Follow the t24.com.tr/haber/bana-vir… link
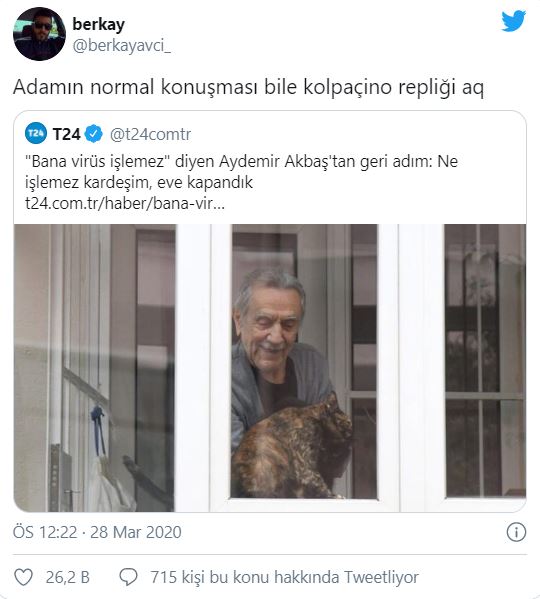Screen dimensions: 540x599 125,203
